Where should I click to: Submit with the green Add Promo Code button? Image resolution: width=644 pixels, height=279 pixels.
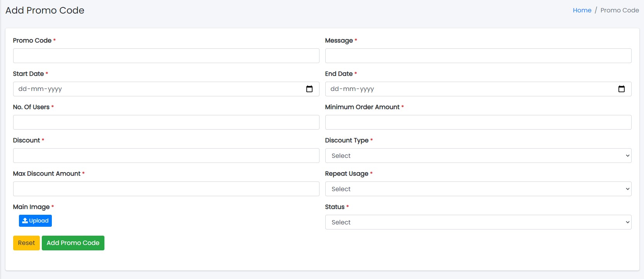[x=73, y=243]
